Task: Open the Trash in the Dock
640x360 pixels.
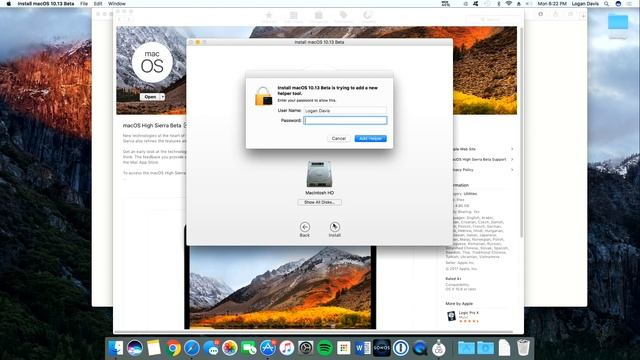Action: (x=523, y=348)
